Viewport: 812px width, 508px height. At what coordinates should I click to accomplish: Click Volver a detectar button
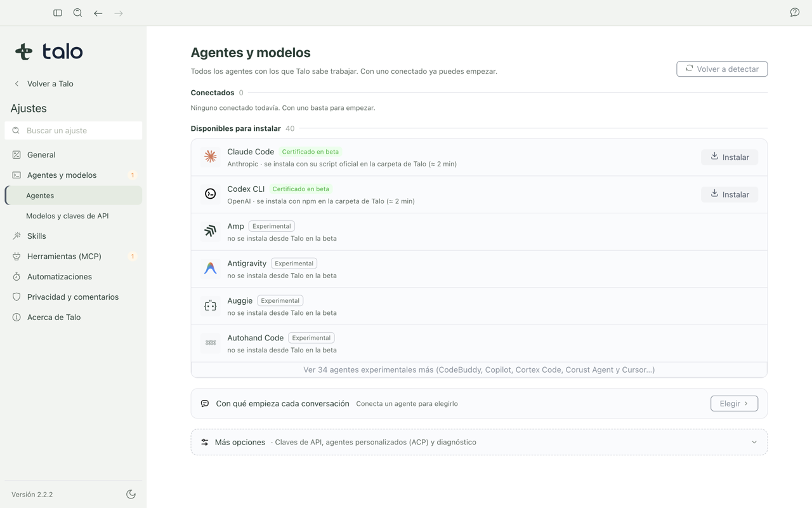point(722,69)
